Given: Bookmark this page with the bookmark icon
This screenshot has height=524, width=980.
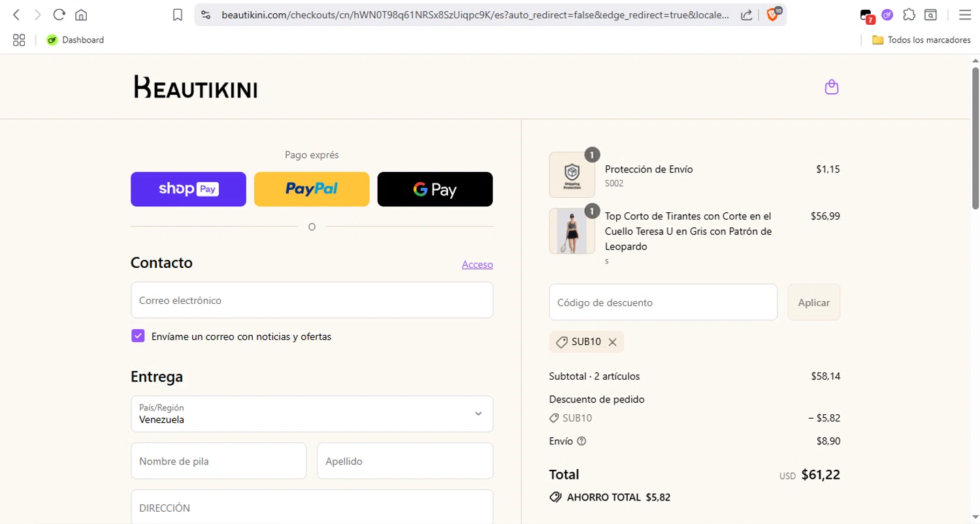Looking at the screenshot, I should coord(178,14).
